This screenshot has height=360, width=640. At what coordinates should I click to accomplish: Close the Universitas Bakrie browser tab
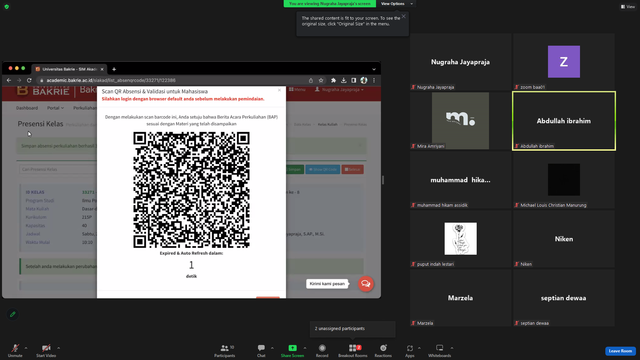tap(102, 69)
